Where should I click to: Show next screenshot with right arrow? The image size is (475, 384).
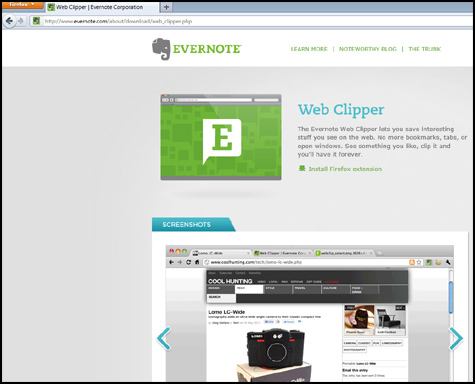click(456, 338)
